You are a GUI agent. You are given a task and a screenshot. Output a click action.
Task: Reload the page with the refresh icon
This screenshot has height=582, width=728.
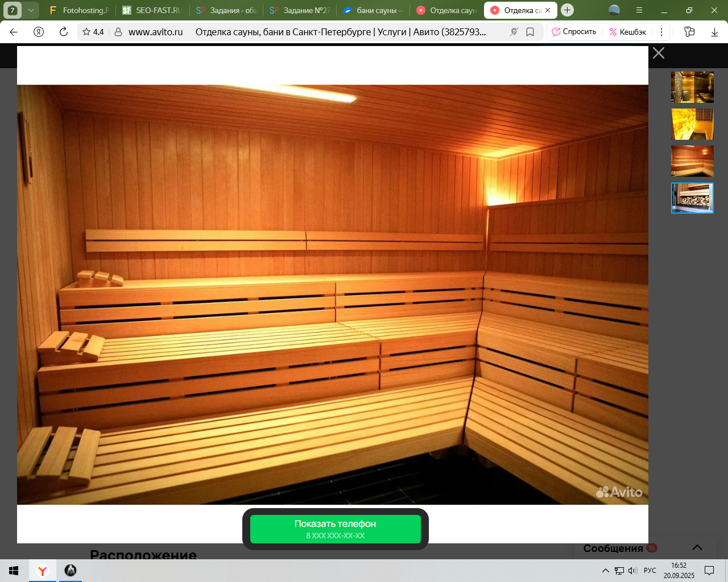(x=64, y=32)
